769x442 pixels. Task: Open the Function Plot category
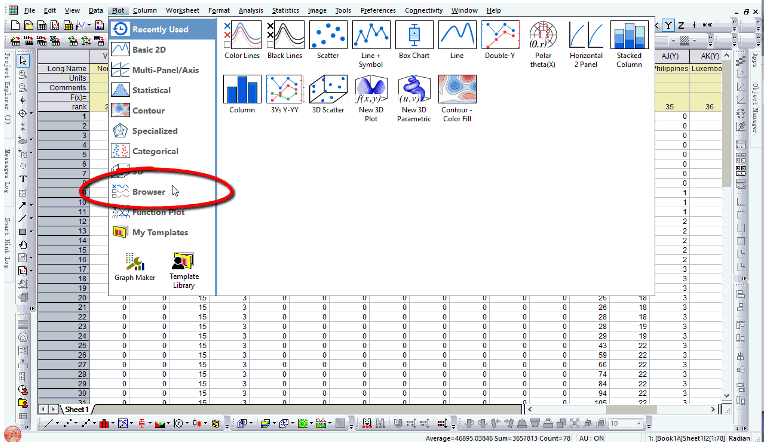pos(162,212)
